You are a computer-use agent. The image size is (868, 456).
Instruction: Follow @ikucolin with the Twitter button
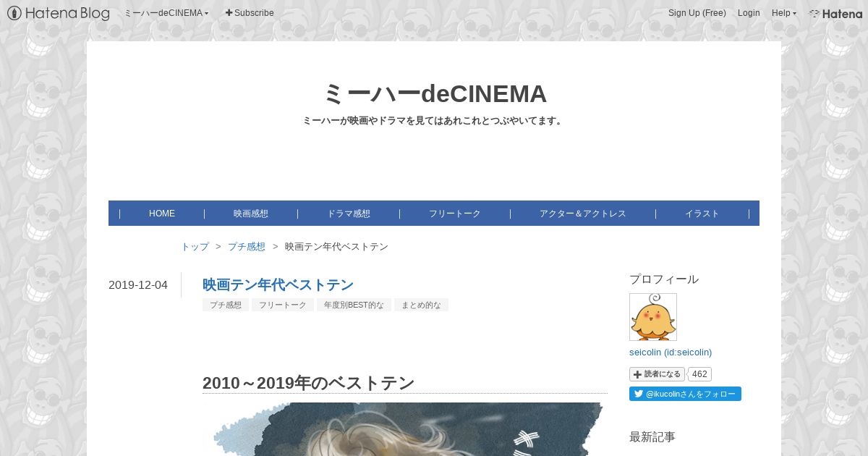(x=685, y=394)
